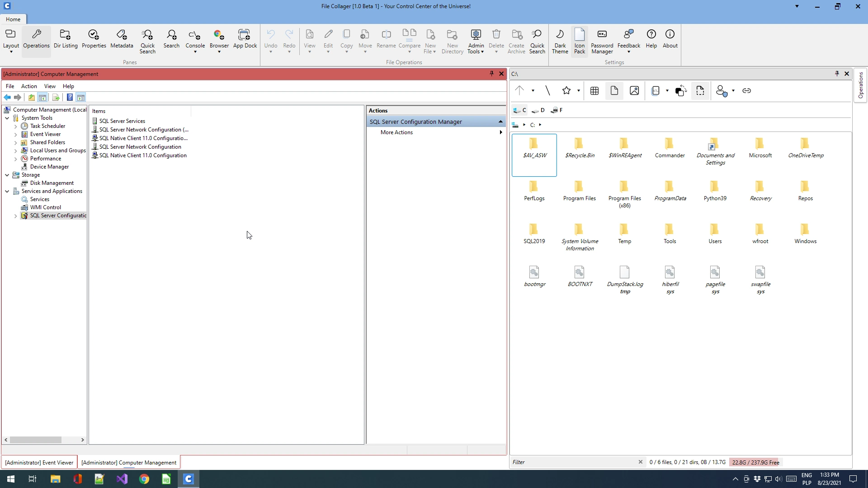Pin the Computer Management pane
The width and height of the screenshot is (868, 488).
click(491, 74)
